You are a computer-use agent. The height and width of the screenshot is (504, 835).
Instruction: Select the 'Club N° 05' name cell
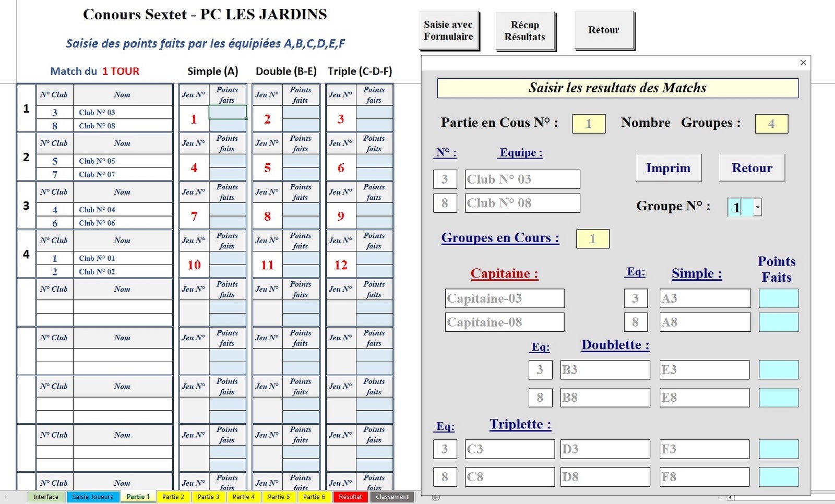point(123,161)
